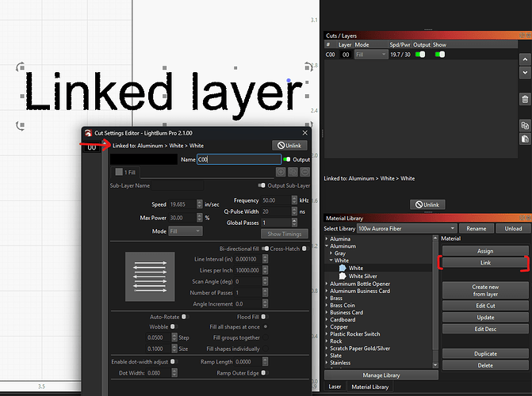Toggle the C00 layer Output switch
Image resolution: width=532 pixels, height=396 pixels.
(x=420, y=54)
